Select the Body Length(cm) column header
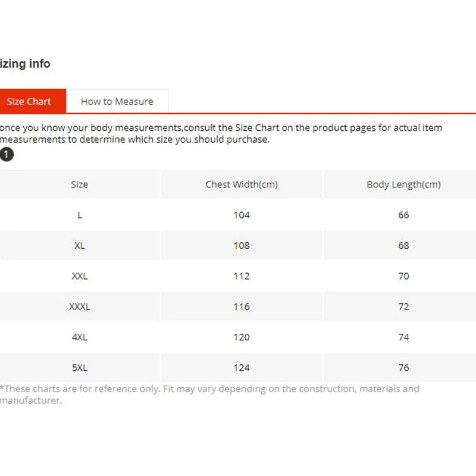The width and height of the screenshot is (476, 476). click(403, 184)
